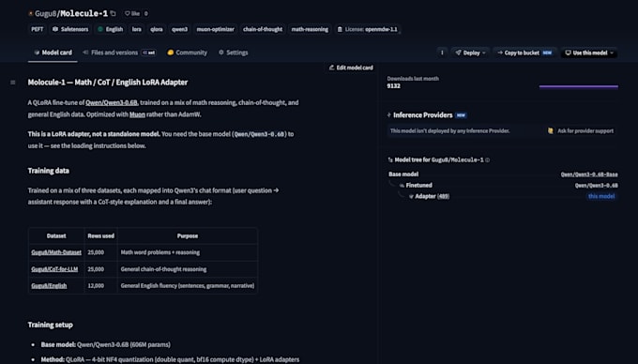Open the Finetuned Qwen/Qwen3-0.6B link
This screenshot has height=364, width=638.
[596, 186]
